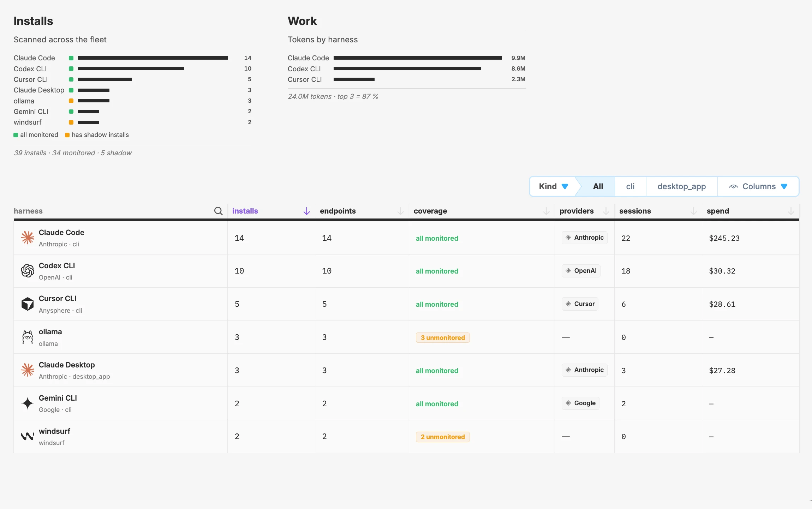Image resolution: width=812 pixels, height=509 pixels.
Task: Click the harness column header field
Action: 120,211
